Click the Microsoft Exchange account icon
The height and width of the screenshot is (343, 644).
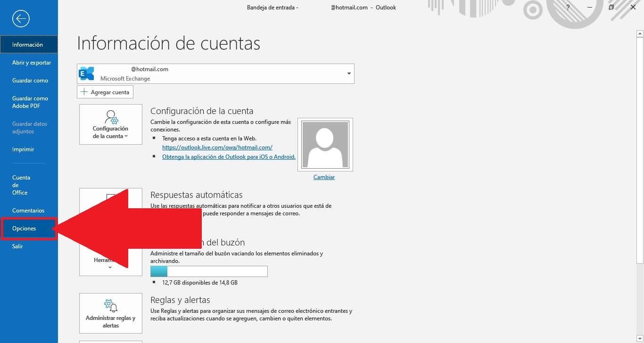[87, 73]
